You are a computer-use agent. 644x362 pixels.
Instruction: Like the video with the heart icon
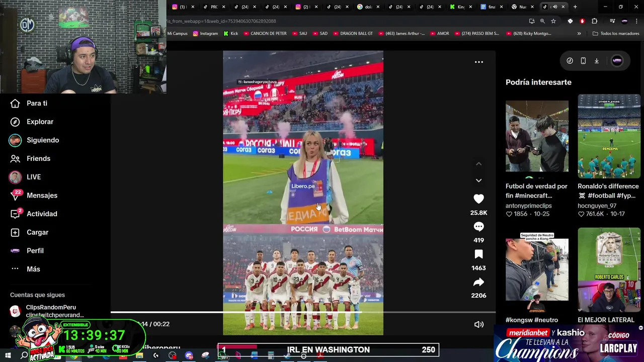coord(478,199)
